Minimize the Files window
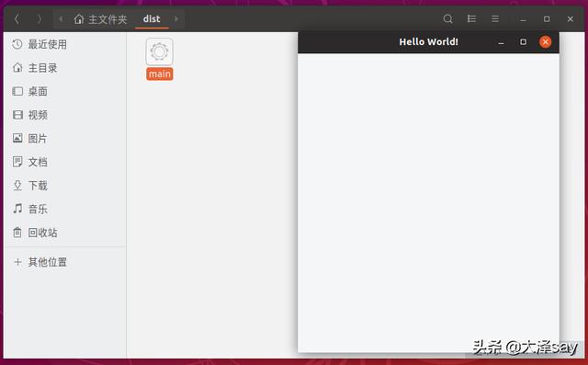 click(523, 19)
